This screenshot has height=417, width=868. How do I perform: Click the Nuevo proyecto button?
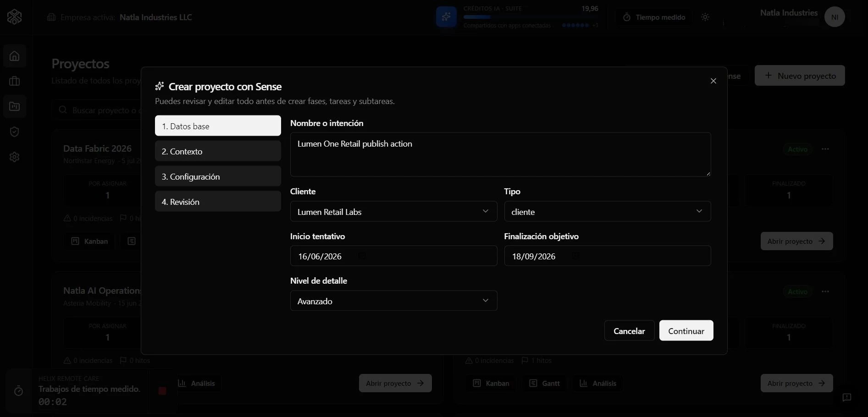point(800,76)
